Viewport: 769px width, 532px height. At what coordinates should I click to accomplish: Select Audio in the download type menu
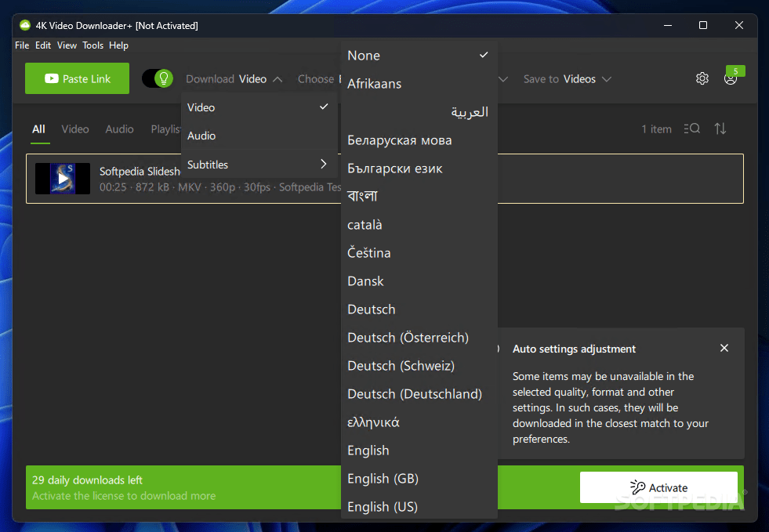coord(259,136)
